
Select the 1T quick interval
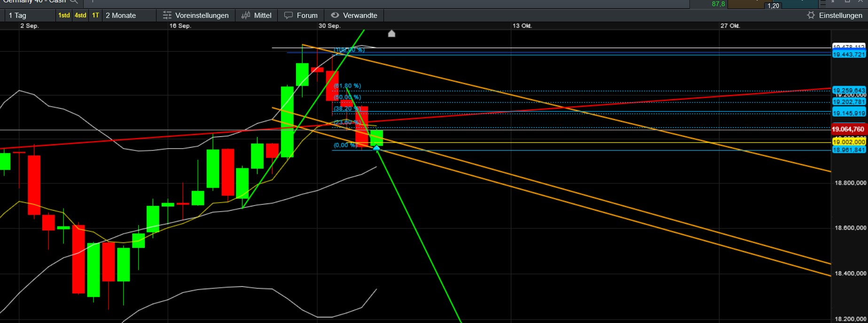click(x=95, y=16)
